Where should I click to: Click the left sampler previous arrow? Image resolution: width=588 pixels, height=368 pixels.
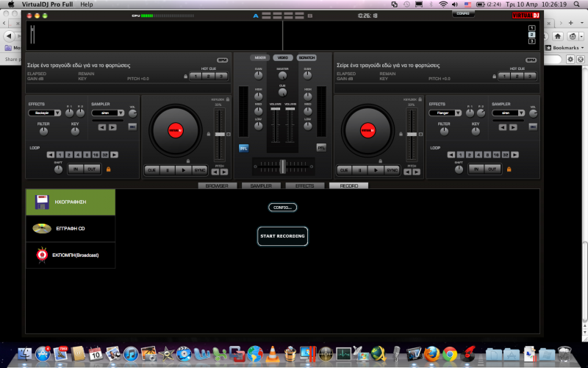pyautogui.click(x=102, y=127)
